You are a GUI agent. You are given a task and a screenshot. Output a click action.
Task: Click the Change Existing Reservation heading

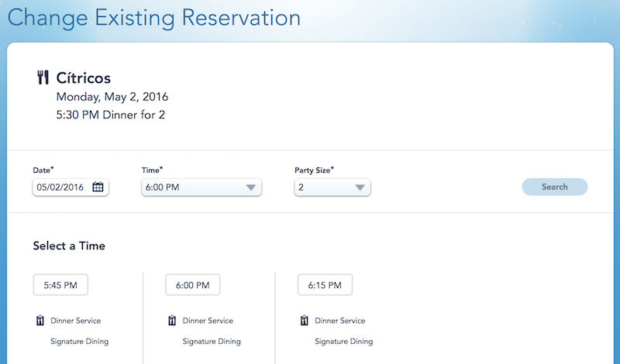[154, 18]
